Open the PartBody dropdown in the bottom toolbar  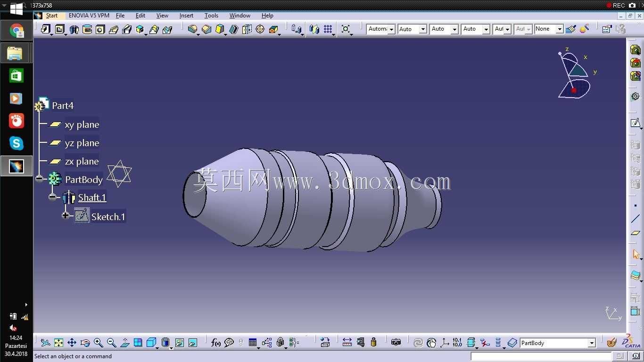591,343
